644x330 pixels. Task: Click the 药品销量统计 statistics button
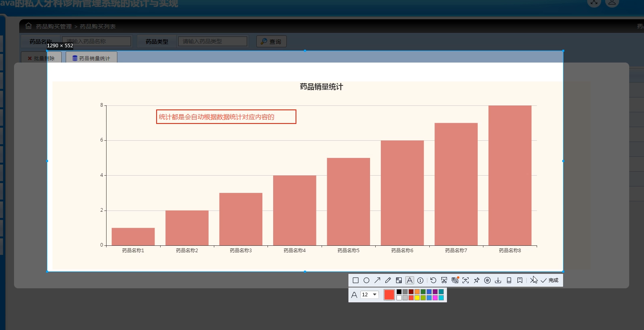click(91, 58)
